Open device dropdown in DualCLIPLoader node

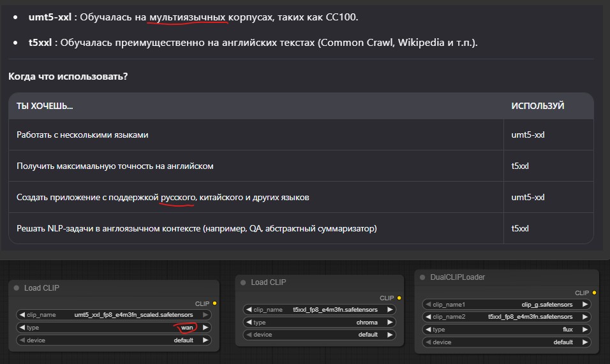pos(507,342)
